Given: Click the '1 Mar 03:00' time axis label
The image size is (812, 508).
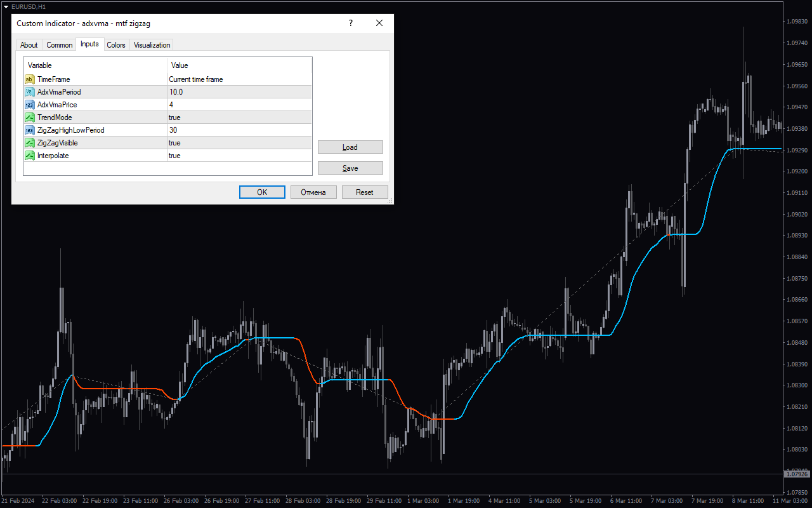Looking at the screenshot, I should coord(423,501).
